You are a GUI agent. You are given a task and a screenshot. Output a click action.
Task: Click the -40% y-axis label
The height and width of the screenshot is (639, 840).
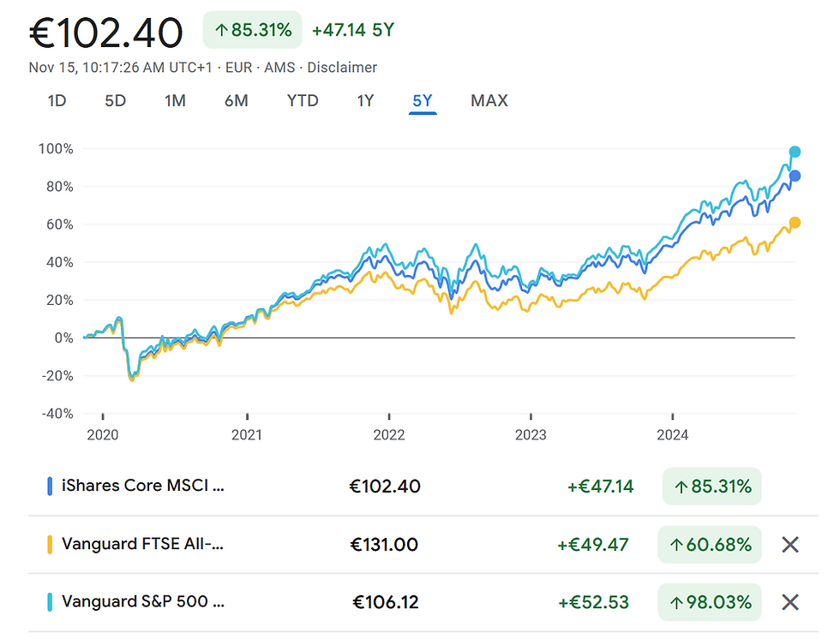[x=57, y=413]
